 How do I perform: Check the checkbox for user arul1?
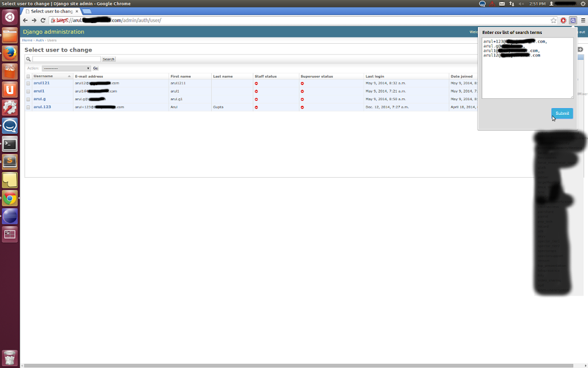(x=28, y=91)
